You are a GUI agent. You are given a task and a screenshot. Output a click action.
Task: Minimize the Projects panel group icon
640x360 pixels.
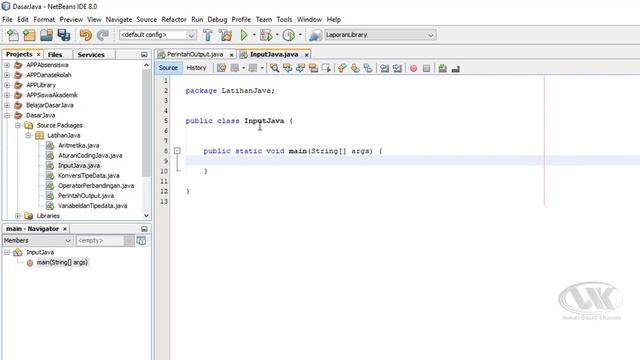click(144, 54)
